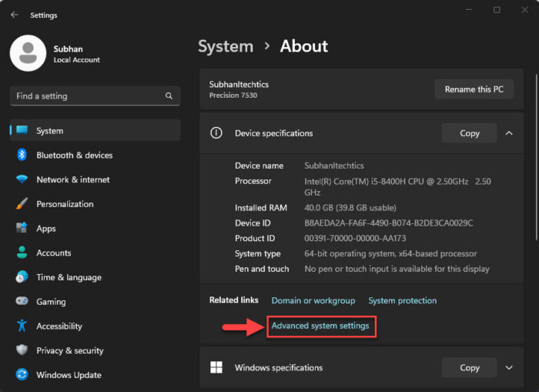
Task: Click the Windows logo beside Windows specifications
Action: click(216, 367)
